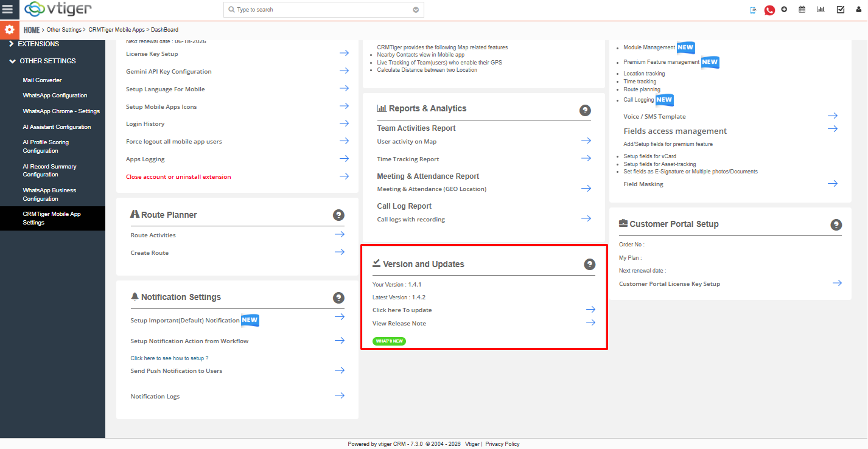The height and width of the screenshot is (449, 868).
Task: Click Other Settings in the breadcrumb
Action: click(x=64, y=30)
